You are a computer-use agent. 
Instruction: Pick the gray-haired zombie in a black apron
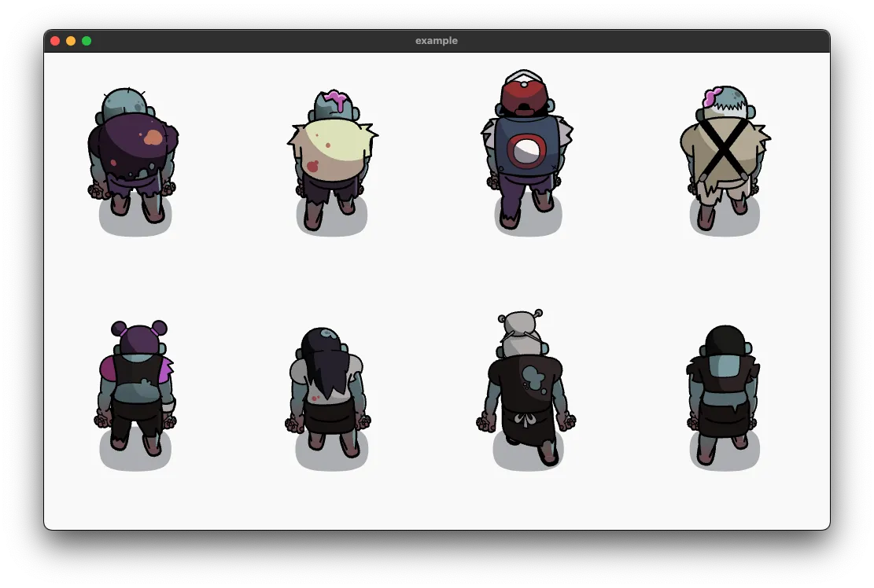pyautogui.click(x=526, y=388)
